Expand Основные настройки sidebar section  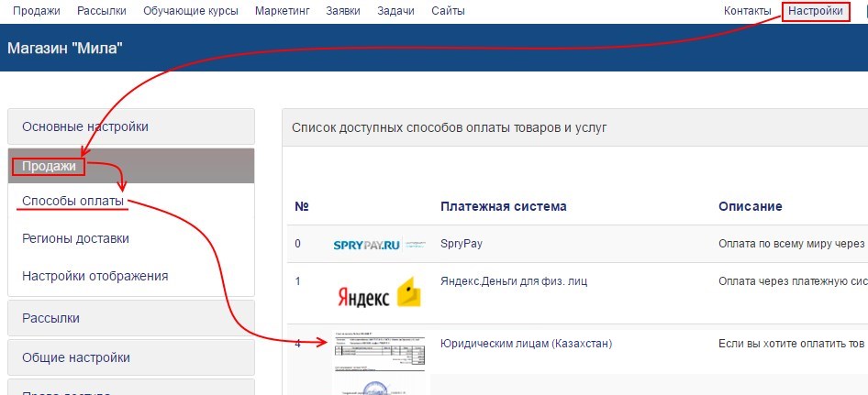pos(130,126)
